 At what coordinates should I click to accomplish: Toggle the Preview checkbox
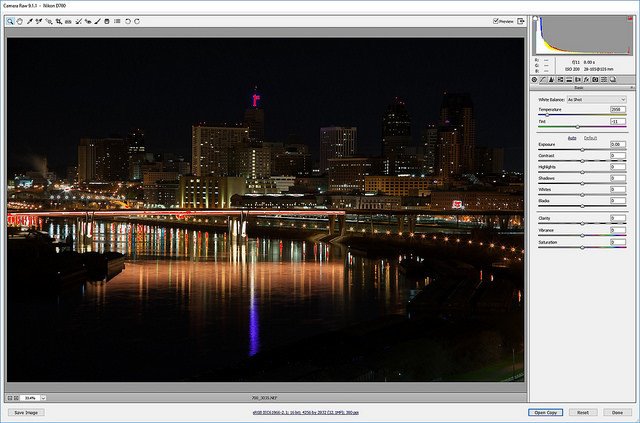pos(496,21)
